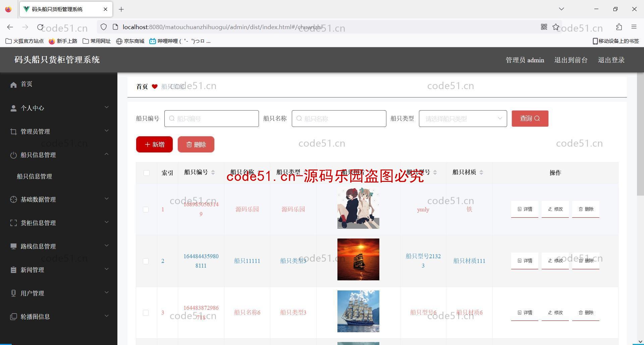
Task: Click 删除 for row 3 船只名称6
Action: (x=586, y=313)
